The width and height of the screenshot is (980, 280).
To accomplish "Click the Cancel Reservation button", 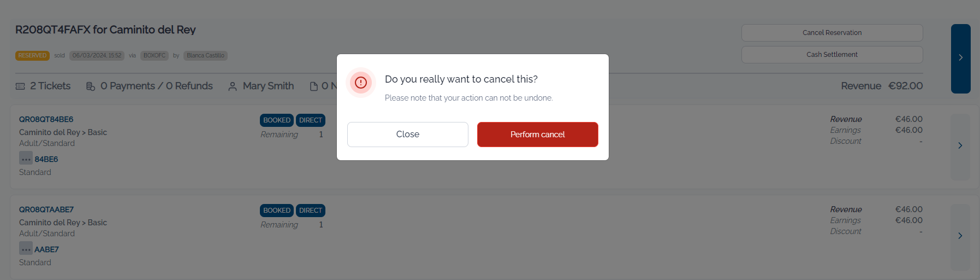I will (x=832, y=33).
